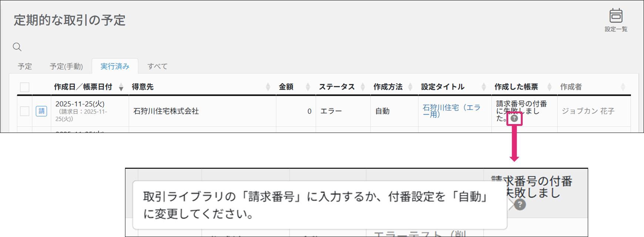Check the 石狩川住宅株式会社 row checkbox
Viewport: 644px width, 237px height.
tap(25, 111)
